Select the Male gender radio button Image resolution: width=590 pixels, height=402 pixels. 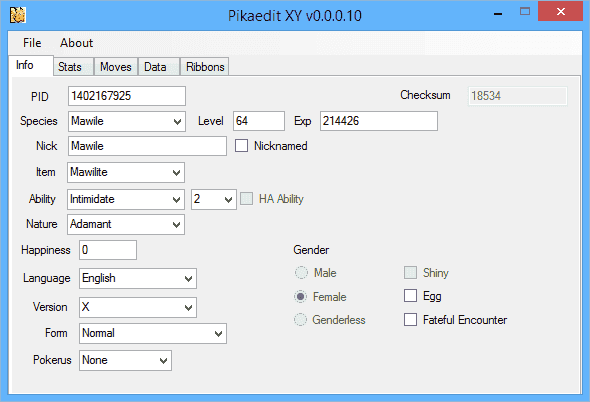301,273
